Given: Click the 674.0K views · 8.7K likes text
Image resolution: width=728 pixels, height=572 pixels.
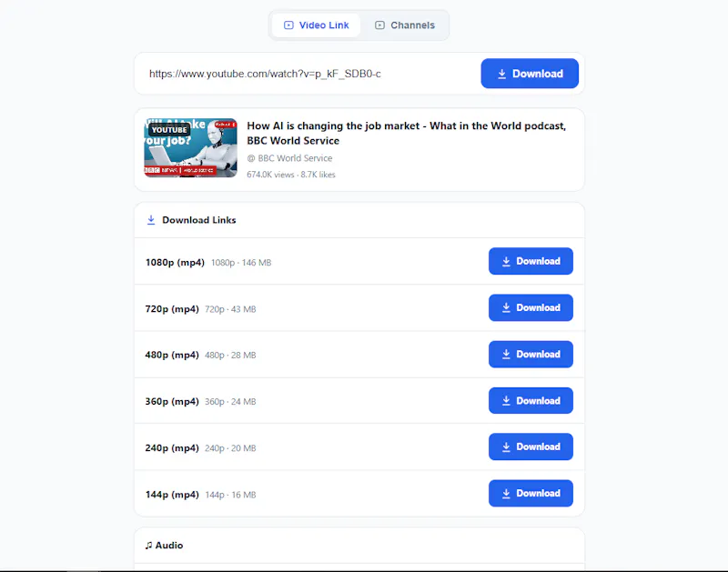Looking at the screenshot, I should tap(291, 175).
